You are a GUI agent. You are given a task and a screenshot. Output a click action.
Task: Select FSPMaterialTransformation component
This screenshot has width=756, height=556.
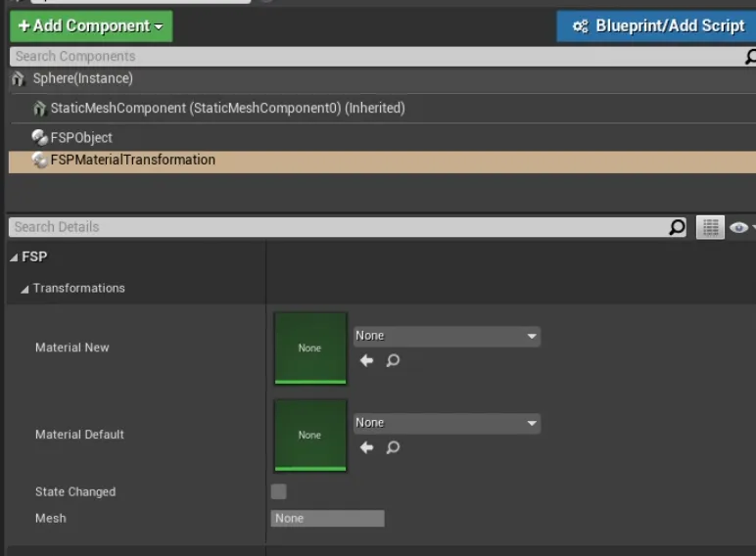pos(132,160)
